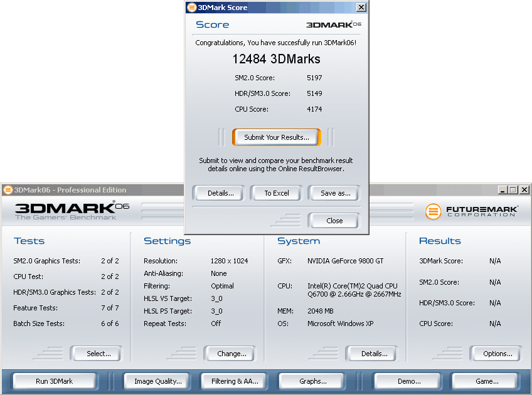Open the Graphs tool
532x395 pixels.
[312, 381]
